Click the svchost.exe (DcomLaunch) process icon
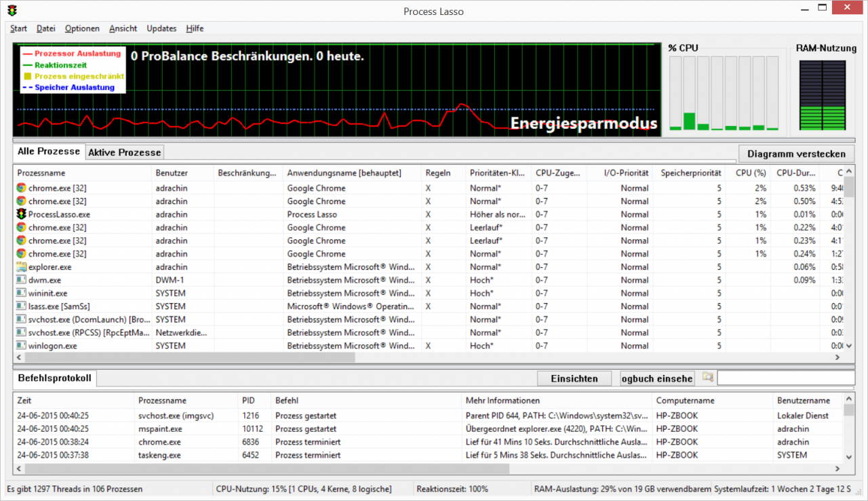Viewport: 868px width, 501px height. click(21, 319)
